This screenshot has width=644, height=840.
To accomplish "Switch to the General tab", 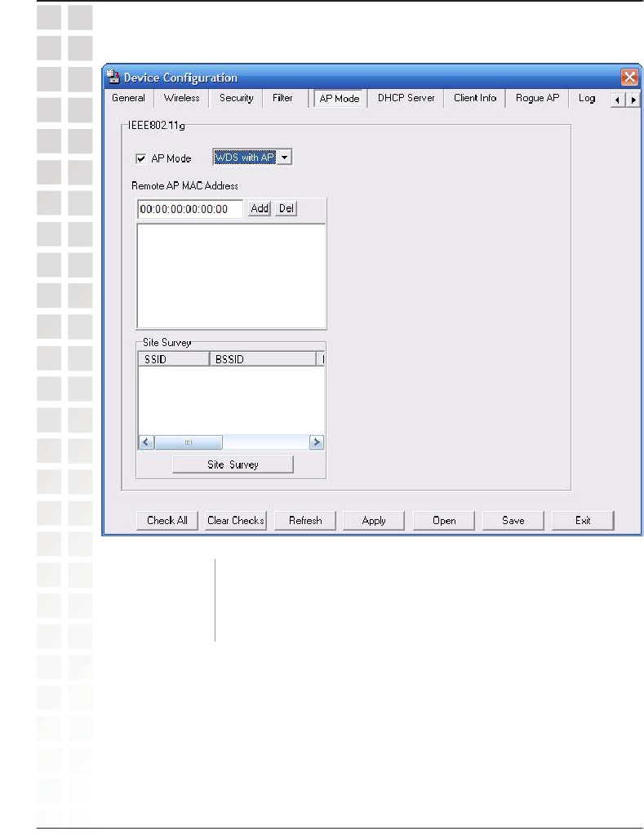I will click(128, 98).
